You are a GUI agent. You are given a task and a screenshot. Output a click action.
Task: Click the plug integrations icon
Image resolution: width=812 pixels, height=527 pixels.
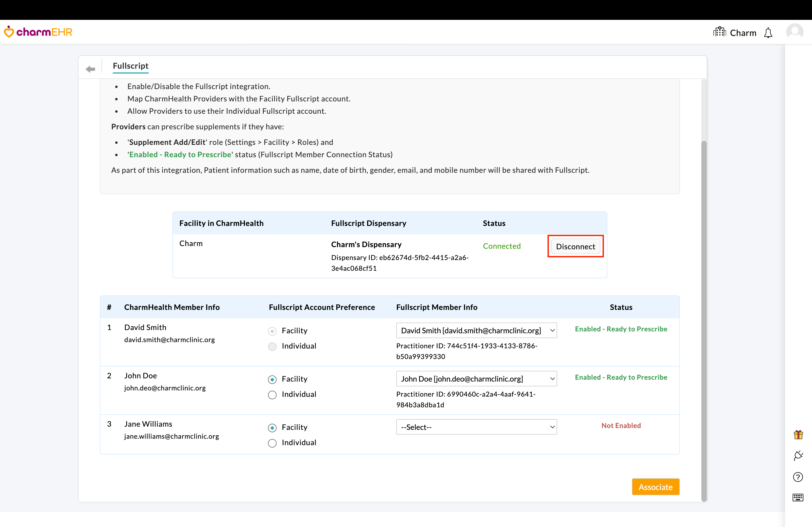click(x=798, y=455)
